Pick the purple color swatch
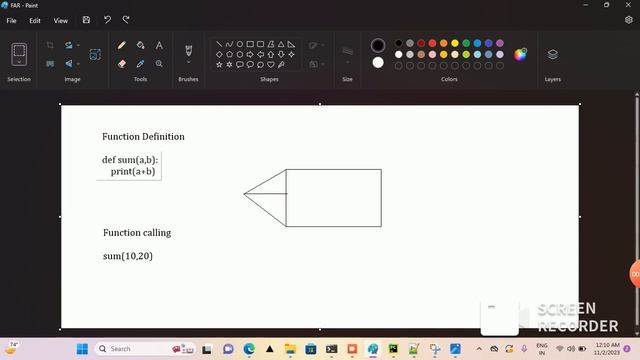The width and height of the screenshot is (640, 360). coord(500,43)
